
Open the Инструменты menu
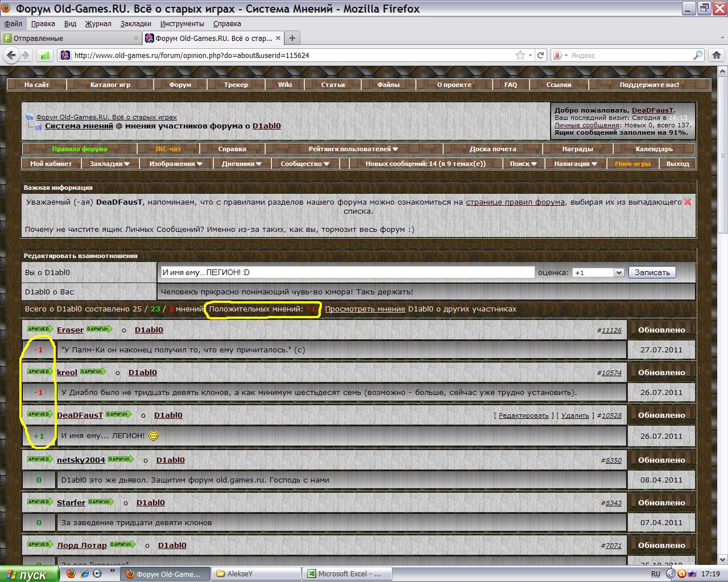[182, 24]
